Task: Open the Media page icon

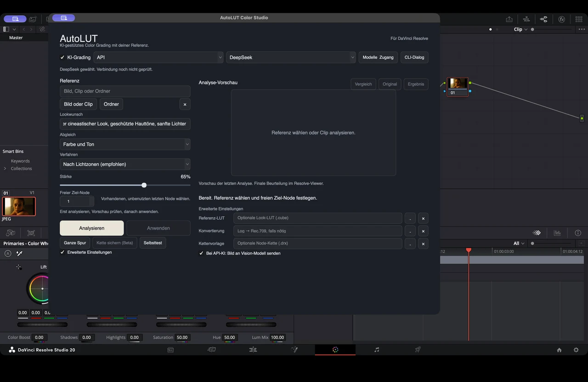Action: [170, 350]
